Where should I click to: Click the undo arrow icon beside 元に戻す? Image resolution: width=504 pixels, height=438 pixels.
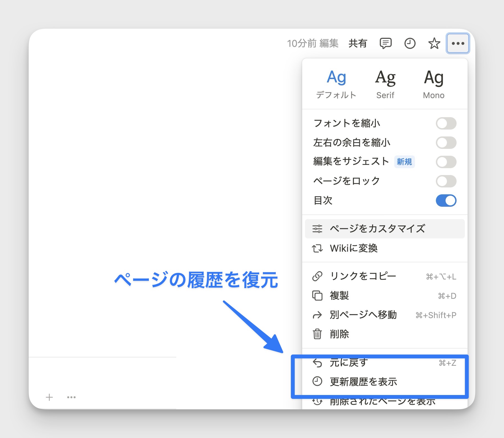pos(317,363)
